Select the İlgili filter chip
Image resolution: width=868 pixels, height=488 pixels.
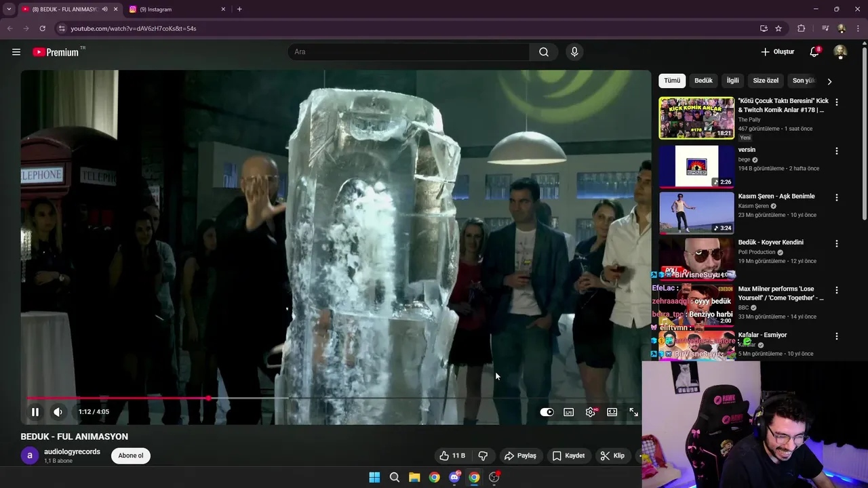pos(733,81)
